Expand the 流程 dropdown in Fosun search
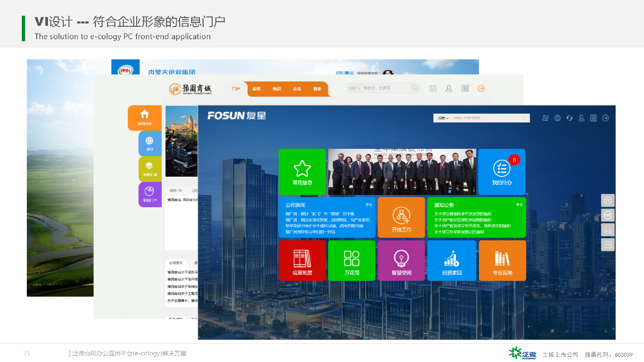Screen dimensions: 644x362 point(443,118)
